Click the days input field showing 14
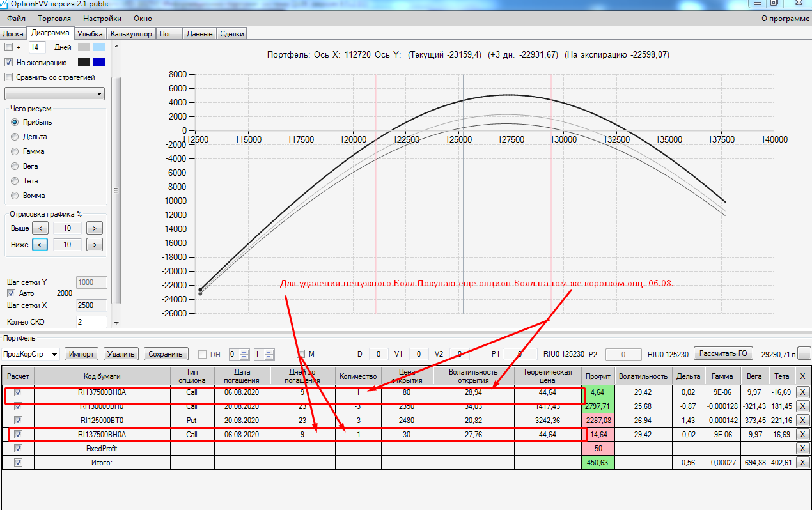This screenshot has height=510, width=812. (x=37, y=47)
